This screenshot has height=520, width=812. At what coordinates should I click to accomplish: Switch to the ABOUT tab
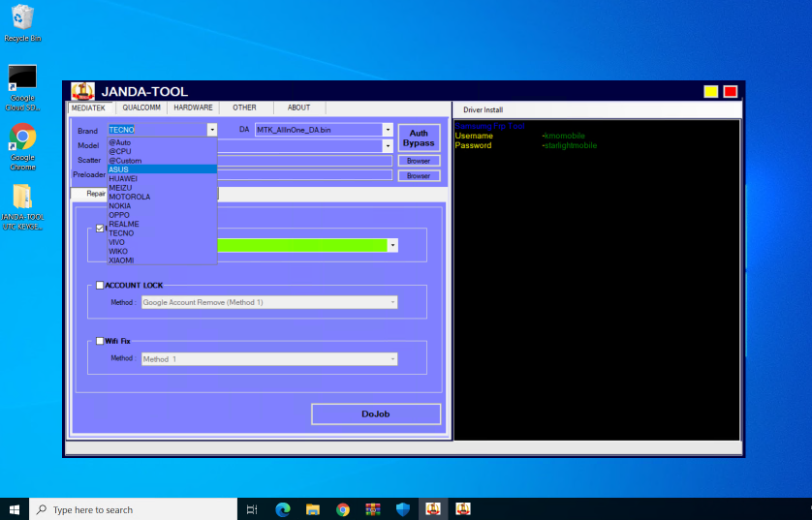click(x=298, y=107)
